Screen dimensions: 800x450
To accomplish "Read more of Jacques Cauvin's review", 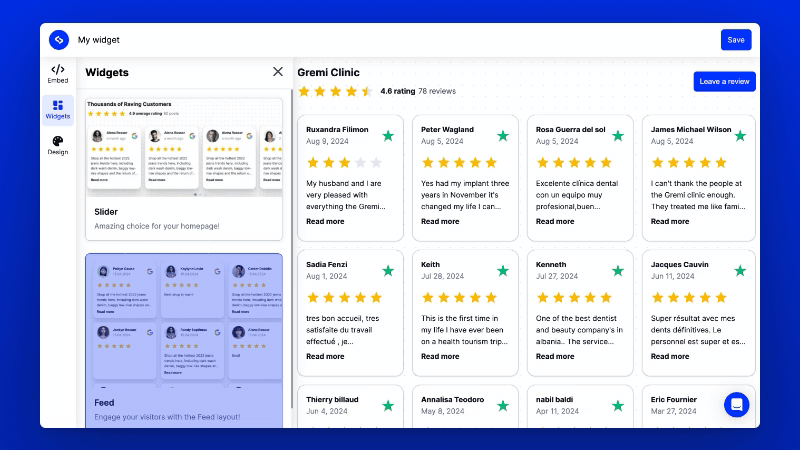I will (x=670, y=356).
